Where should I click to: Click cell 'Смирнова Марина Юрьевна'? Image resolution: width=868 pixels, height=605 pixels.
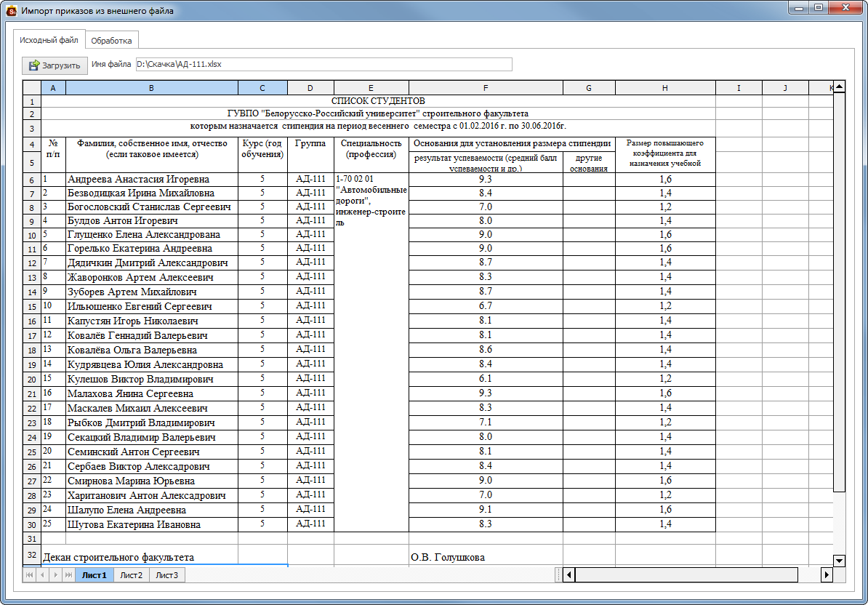152,481
